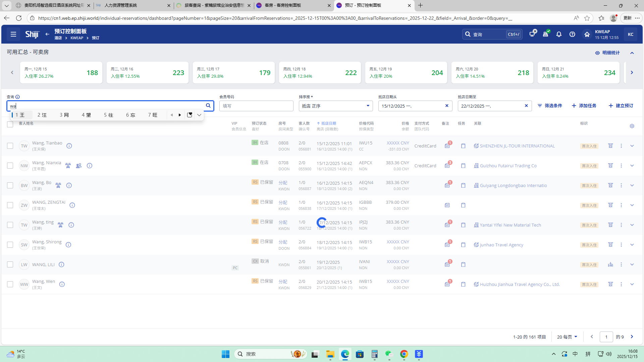Open table settings gear icon

632,126
